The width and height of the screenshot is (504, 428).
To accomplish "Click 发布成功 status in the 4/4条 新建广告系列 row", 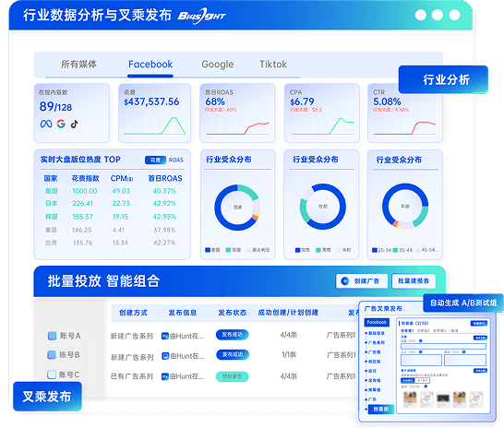I will (x=232, y=335).
